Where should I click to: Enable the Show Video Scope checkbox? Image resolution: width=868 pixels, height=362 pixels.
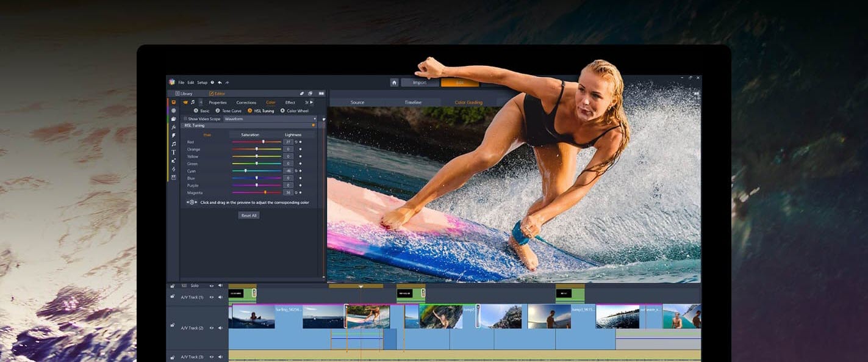point(185,118)
